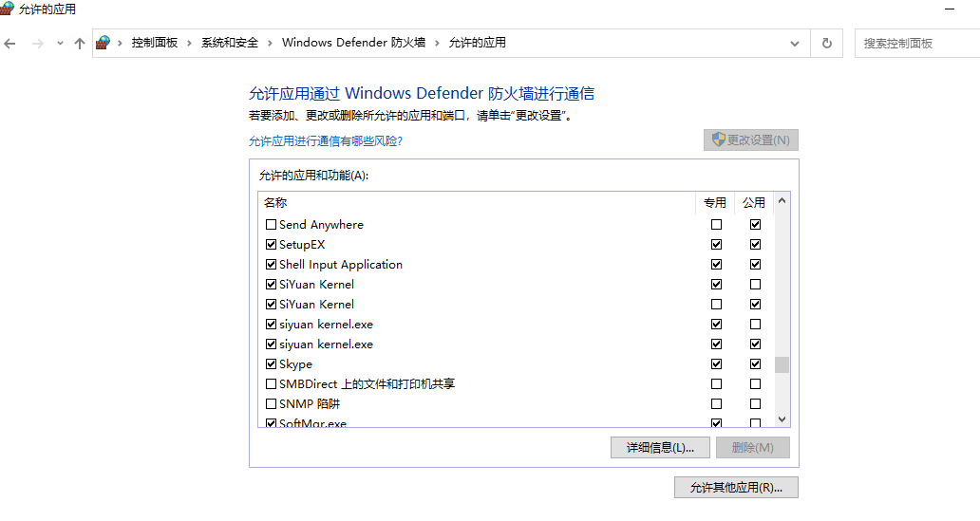
Task: Refresh the page with the refresh icon
Action: (827, 43)
